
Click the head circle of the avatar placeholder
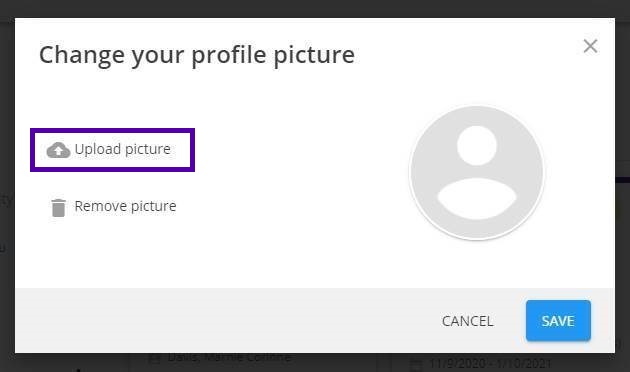[477, 145]
